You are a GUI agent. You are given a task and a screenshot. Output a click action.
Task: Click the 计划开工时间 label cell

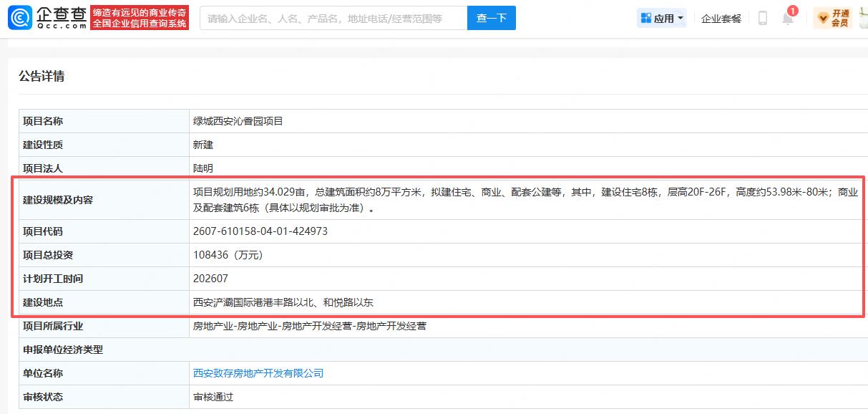click(x=104, y=279)
